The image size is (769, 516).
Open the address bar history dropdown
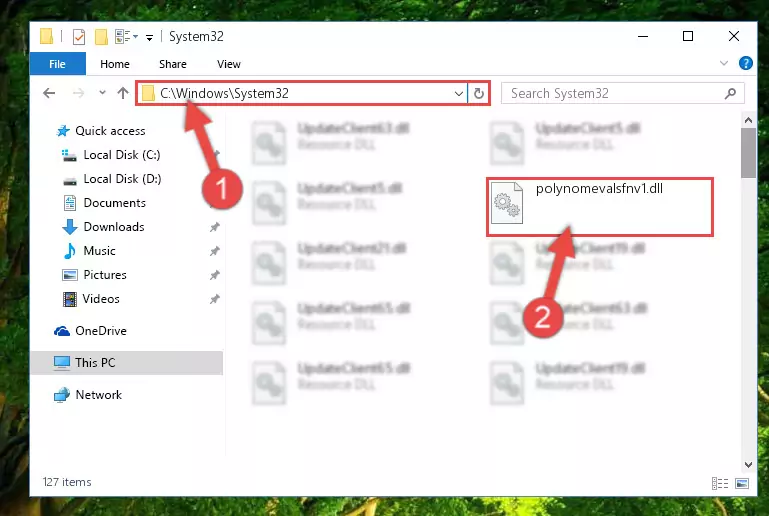click(x=459, y=94)
